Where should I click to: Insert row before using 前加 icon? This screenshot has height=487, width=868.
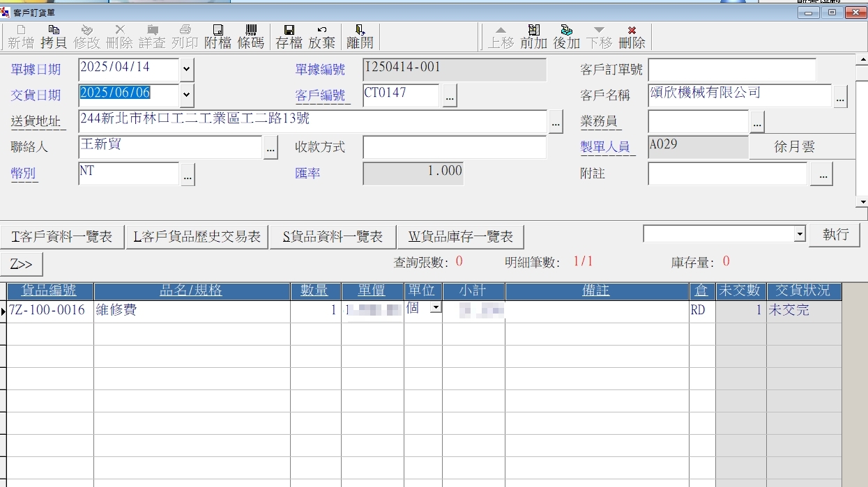(x=533, y=36)
